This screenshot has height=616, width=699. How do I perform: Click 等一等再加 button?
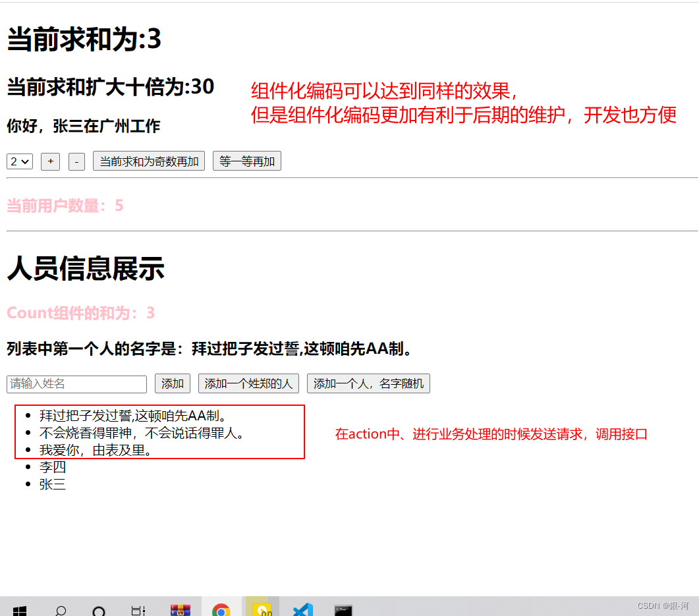[x=247, y=161]
